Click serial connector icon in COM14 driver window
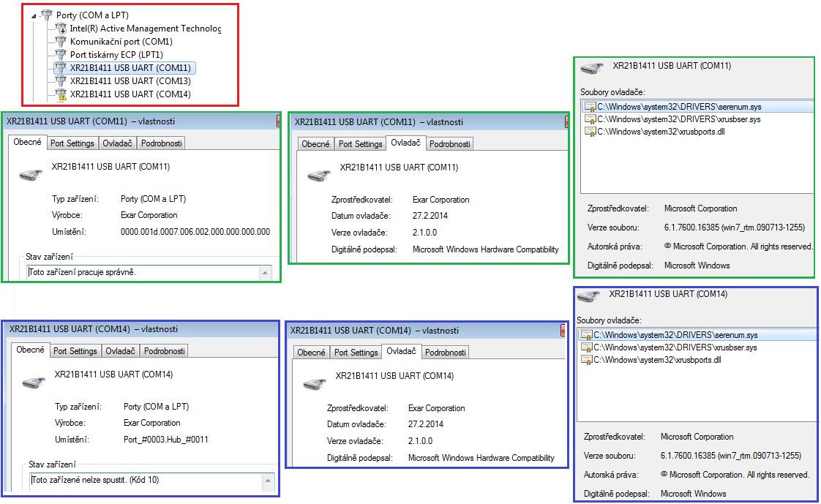Image resolution: width=821 pixels, height=504 pixels. coord(315,383)
